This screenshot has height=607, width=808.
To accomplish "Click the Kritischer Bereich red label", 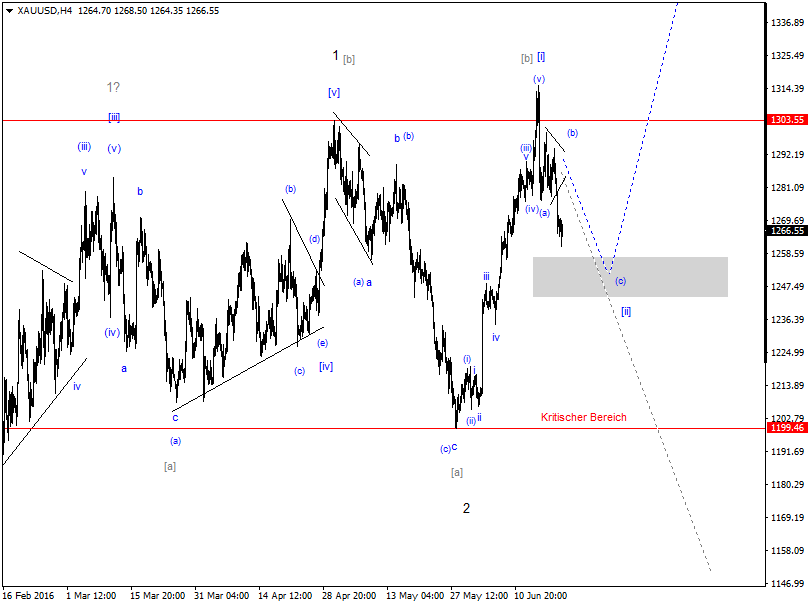I will (584, 417).
